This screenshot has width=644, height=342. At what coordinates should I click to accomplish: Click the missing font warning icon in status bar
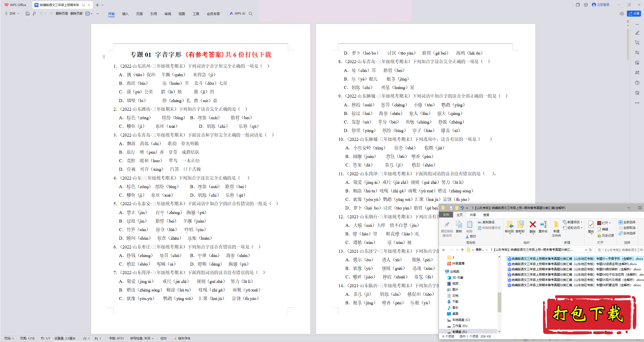click(x=175, y=338)
